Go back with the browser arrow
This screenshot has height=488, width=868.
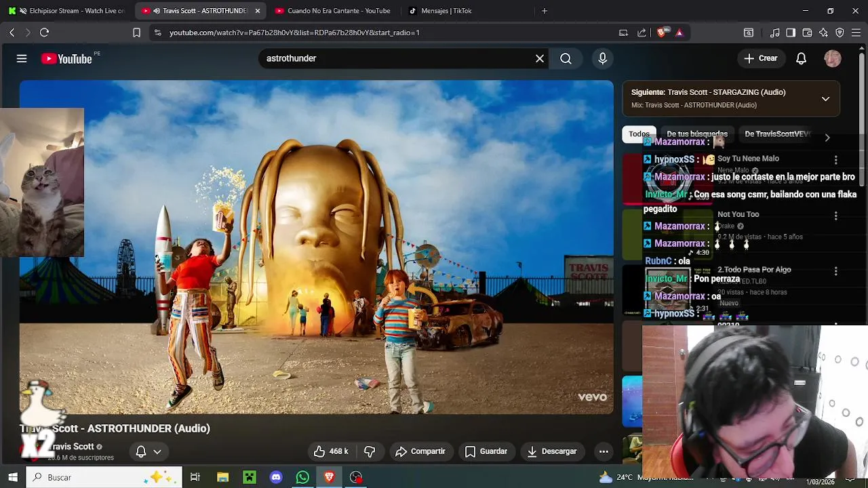coord(12,33)
